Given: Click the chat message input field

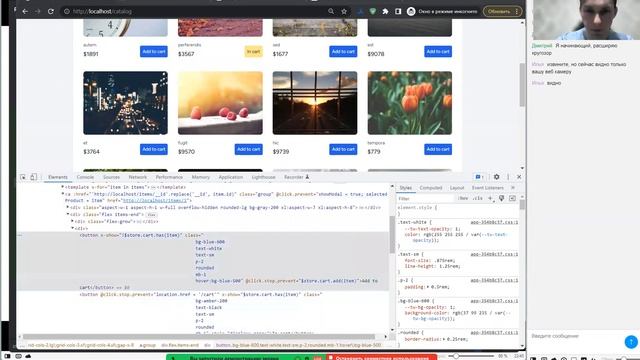Looking at the screenshot, I should coord(576,336).
